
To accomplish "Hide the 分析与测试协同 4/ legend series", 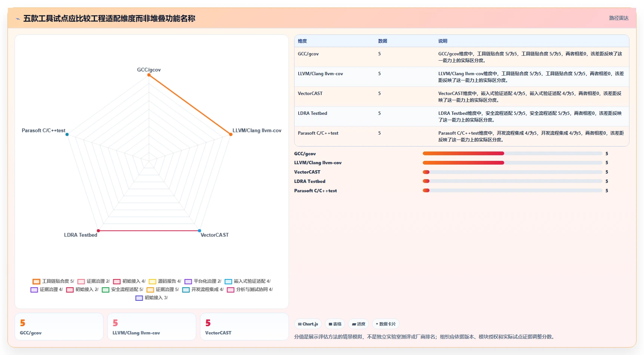I will coord(250,290).
